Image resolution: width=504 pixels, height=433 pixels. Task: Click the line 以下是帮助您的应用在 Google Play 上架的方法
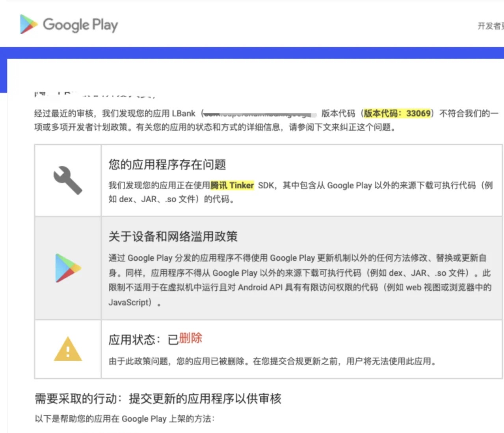[x=125, y=419]
